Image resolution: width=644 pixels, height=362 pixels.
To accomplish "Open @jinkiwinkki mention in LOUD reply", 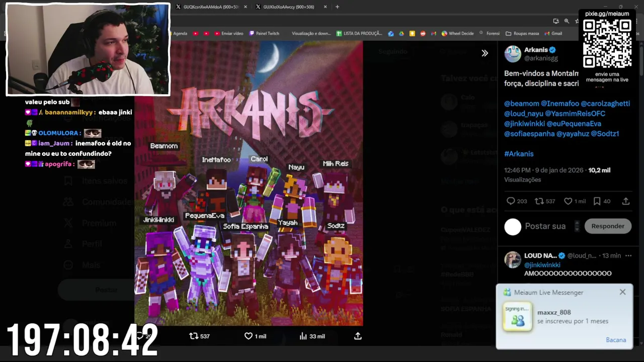I will (x=542, y=265).
